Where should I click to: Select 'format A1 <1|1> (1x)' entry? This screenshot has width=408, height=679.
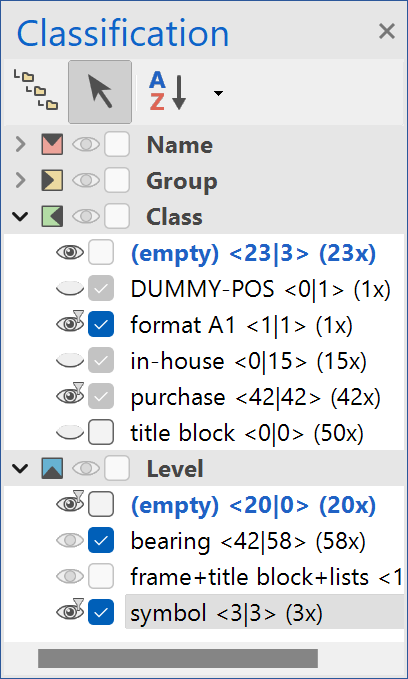tap(241, 325)
